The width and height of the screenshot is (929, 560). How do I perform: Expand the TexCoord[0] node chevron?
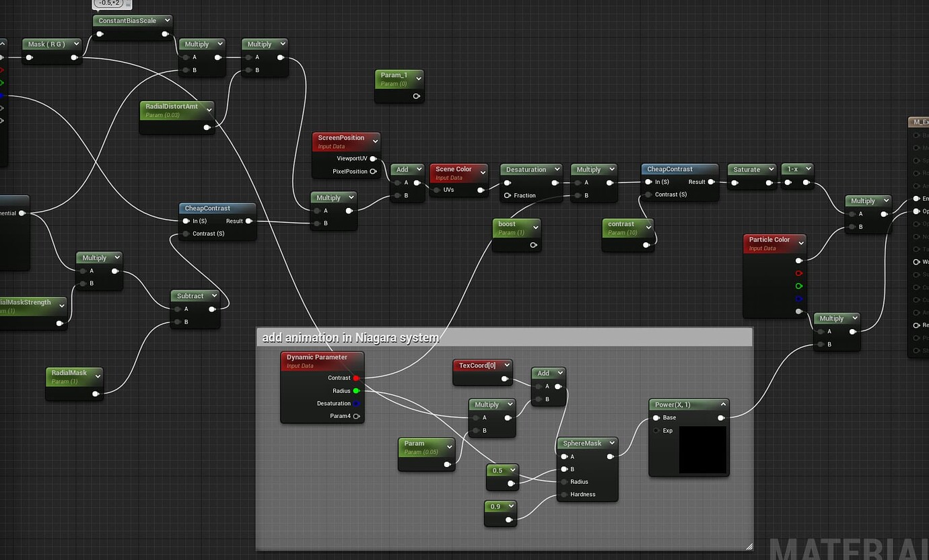(x=506, y=365)
